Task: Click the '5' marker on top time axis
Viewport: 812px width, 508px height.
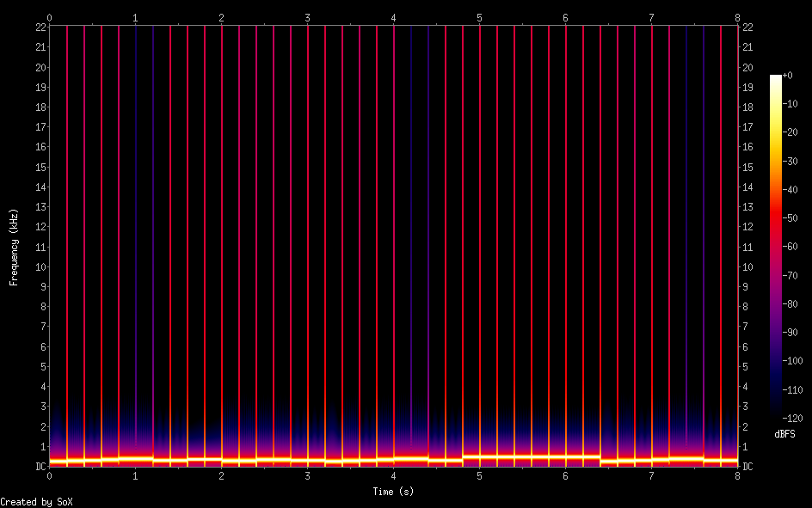Action: coord(480,17)
